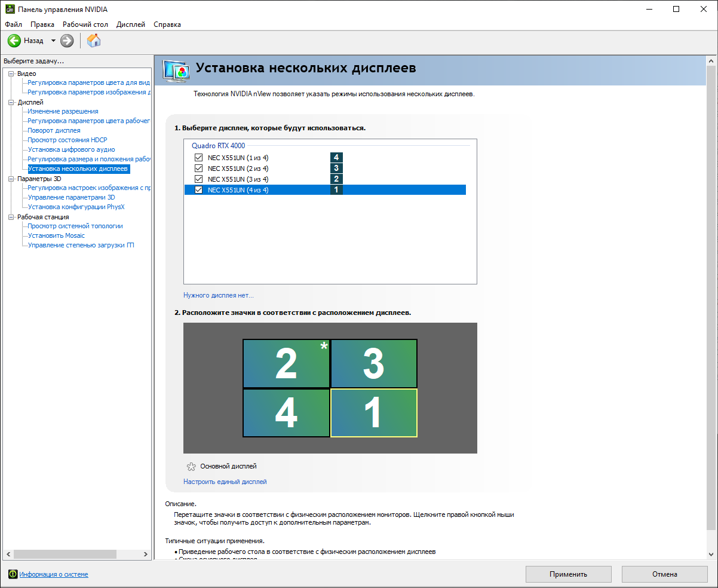Open the Правка menu
The image size is (718, 588).
click(42, 24)
